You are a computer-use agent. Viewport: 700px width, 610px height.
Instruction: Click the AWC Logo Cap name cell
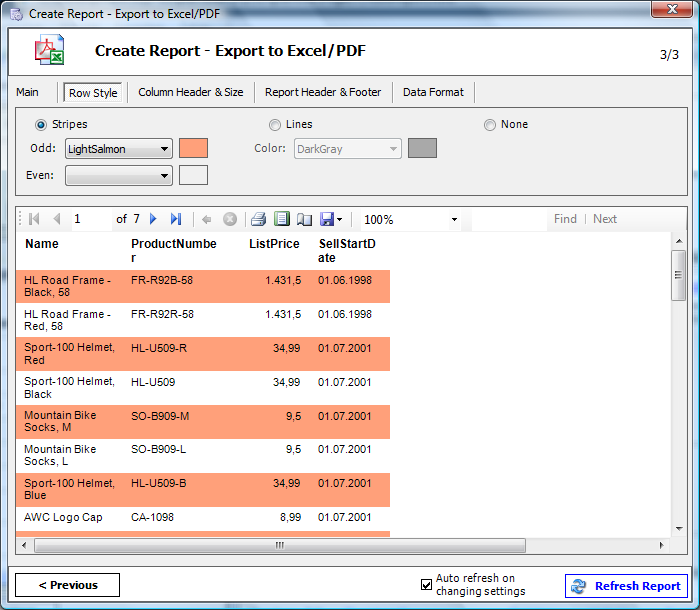[x=63, y=517]
